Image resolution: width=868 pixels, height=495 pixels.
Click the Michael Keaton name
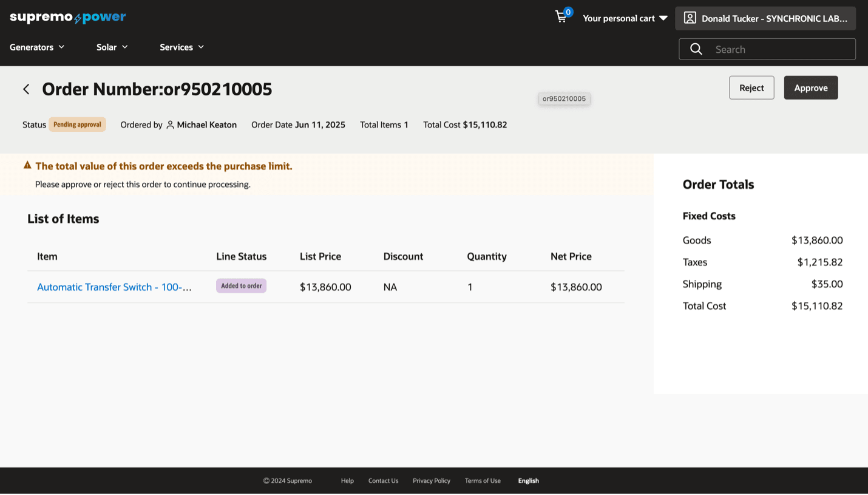(207, 125)
